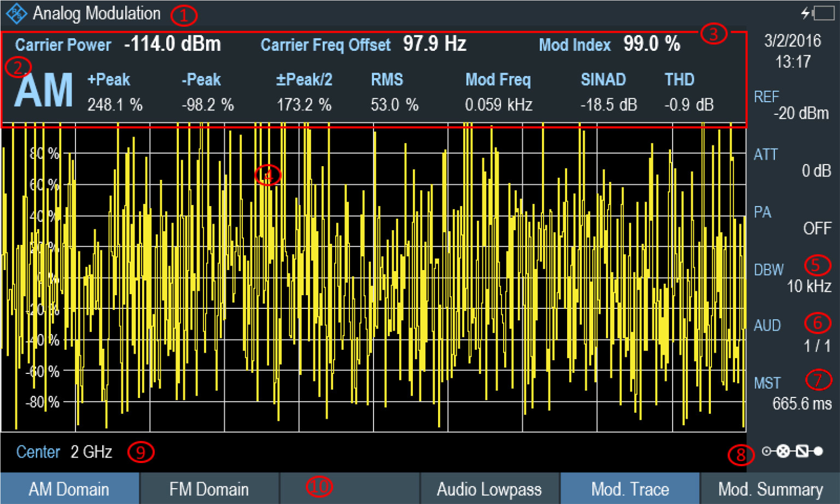This screenshot has width=840, height=504.
Task: Click the Rohde & Schwarz logo icon
Action: point(16,13)
